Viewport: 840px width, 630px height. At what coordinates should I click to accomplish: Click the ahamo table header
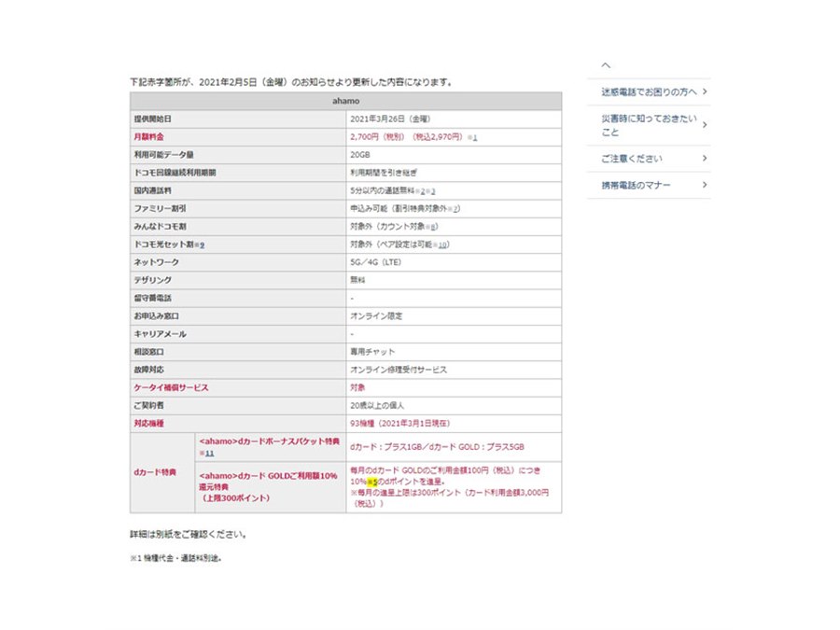click(x=345, y=101)
